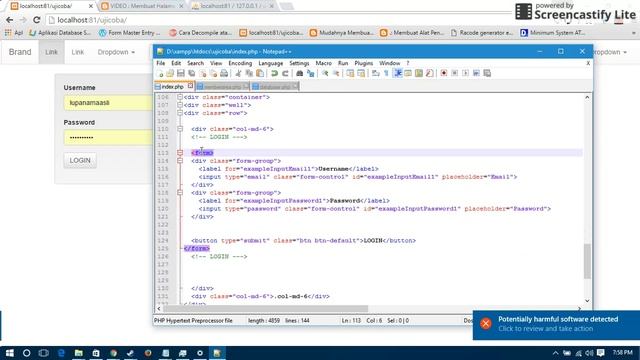Click the User Defined Language icon
The image size is (640, 360).
point(408,73)
